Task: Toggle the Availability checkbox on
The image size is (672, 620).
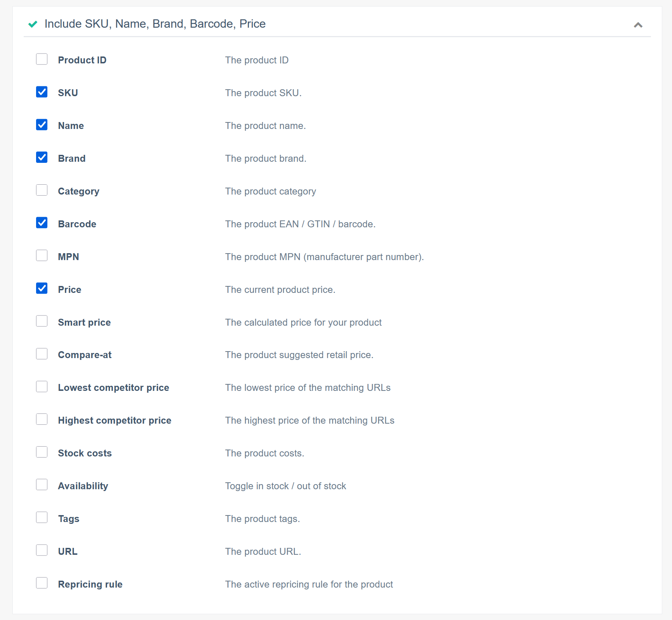Action: tap(42, 484)
